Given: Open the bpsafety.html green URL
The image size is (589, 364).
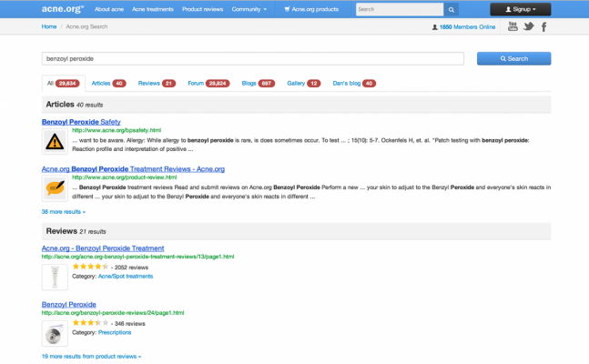Looking at the screenshot, I should tap(117, 130).
